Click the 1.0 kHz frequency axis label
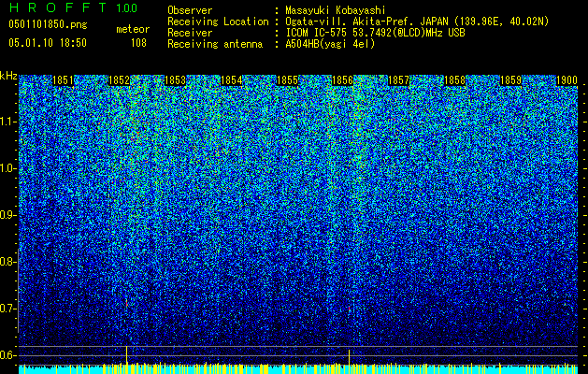The width and height of the screenshot is (588, 374). [x=8, y=168]
